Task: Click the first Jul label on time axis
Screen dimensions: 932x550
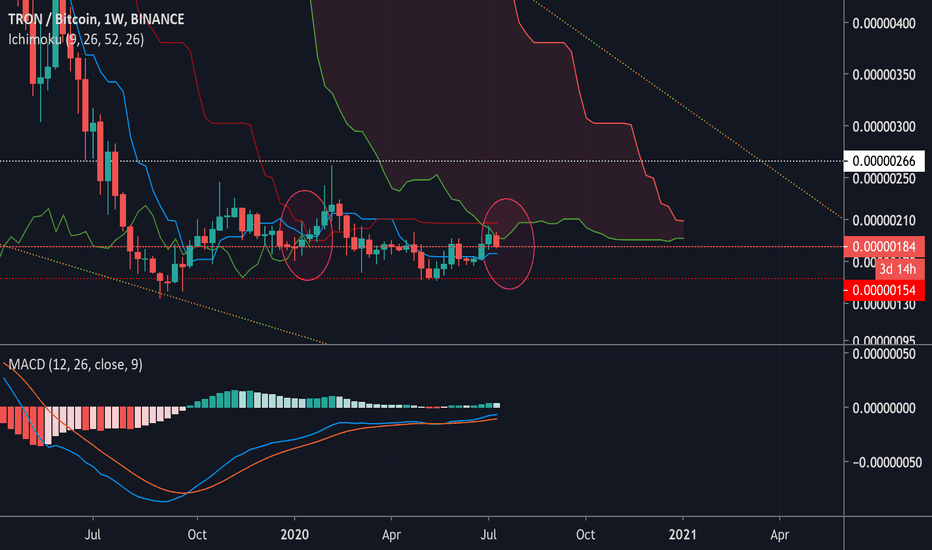Action: point(93,535)
